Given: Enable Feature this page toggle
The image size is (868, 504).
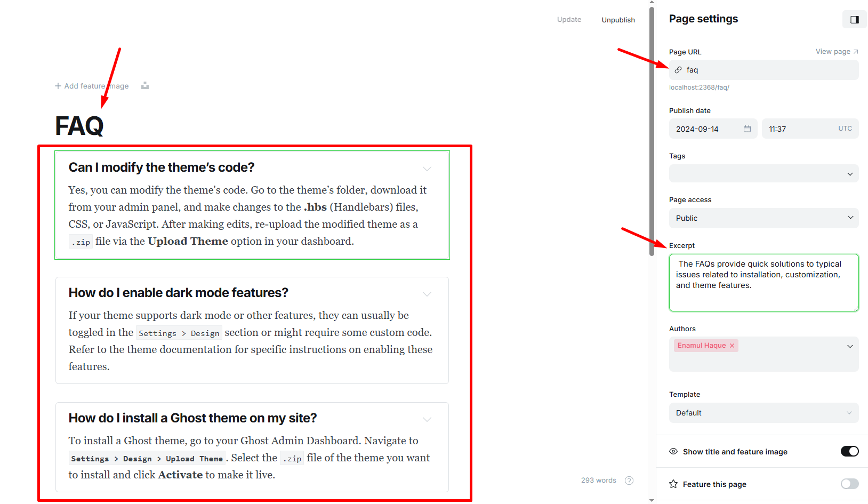Looking at the screenshot, I should point(849,484).
